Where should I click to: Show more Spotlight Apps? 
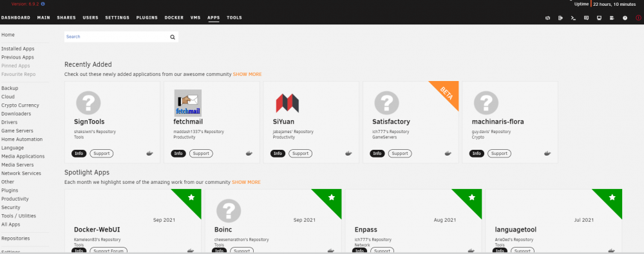coord(246,182)
